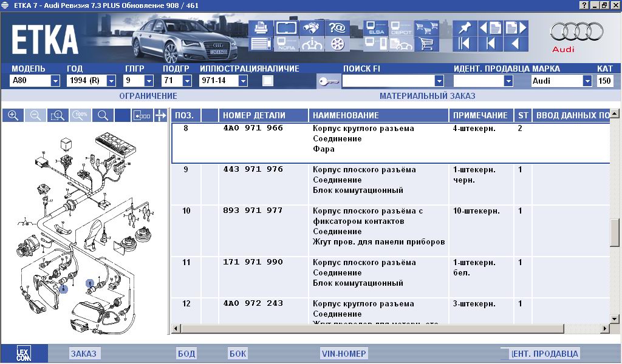Click the NORA icon

[286, 44]
